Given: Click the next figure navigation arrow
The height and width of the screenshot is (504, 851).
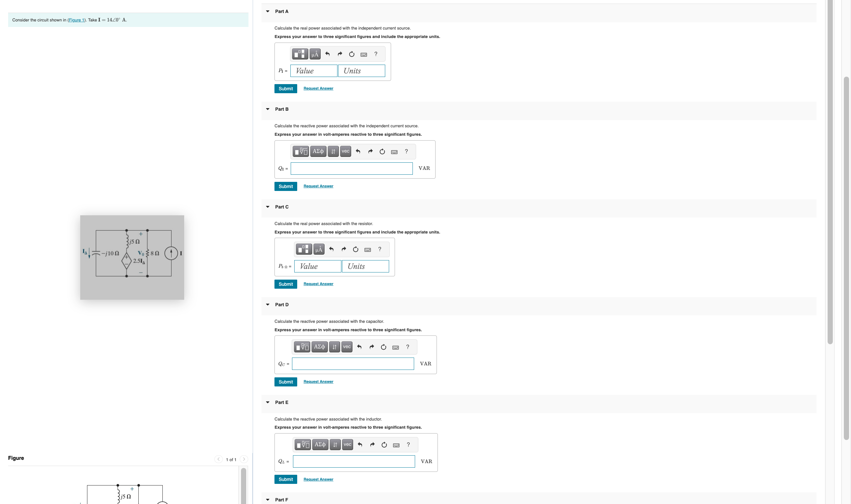Looking at the screenshot, I should pyautogui.click(x=244, y=459).
